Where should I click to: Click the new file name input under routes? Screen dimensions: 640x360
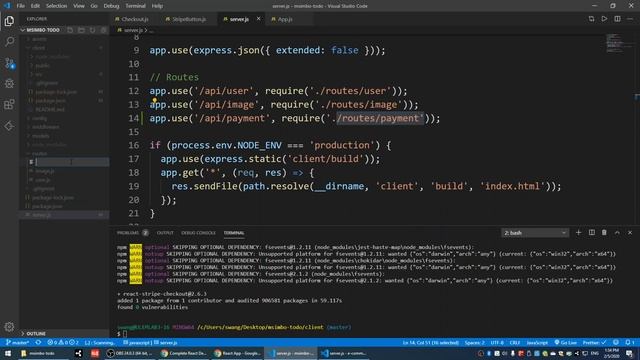(x=72, y=162)
